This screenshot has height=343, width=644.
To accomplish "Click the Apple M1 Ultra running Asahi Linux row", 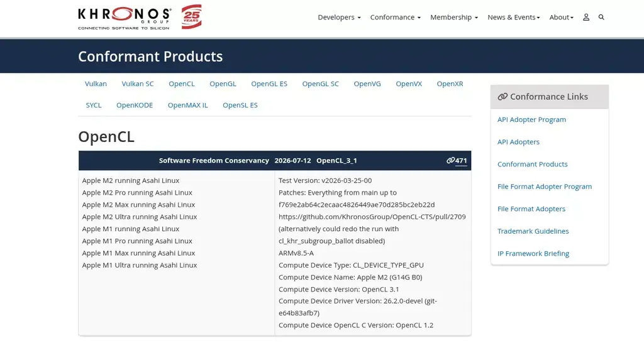I will coord(139,265).
